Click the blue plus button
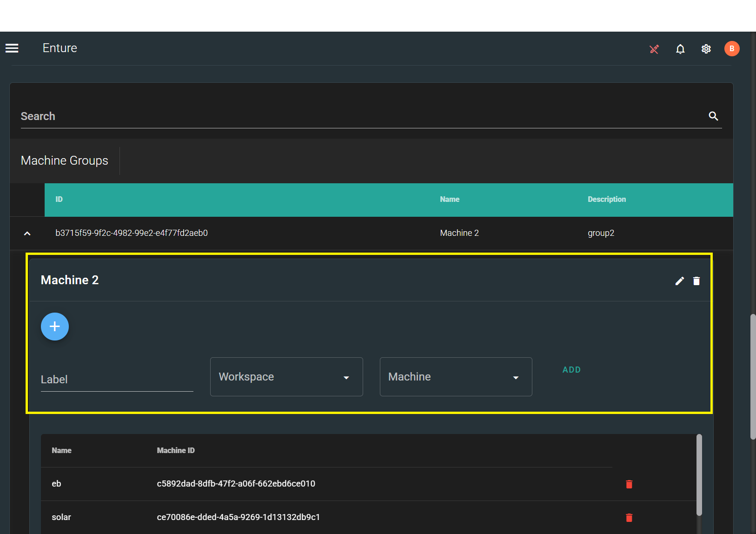Screen dimensions: 756x534 pos(55,327)
